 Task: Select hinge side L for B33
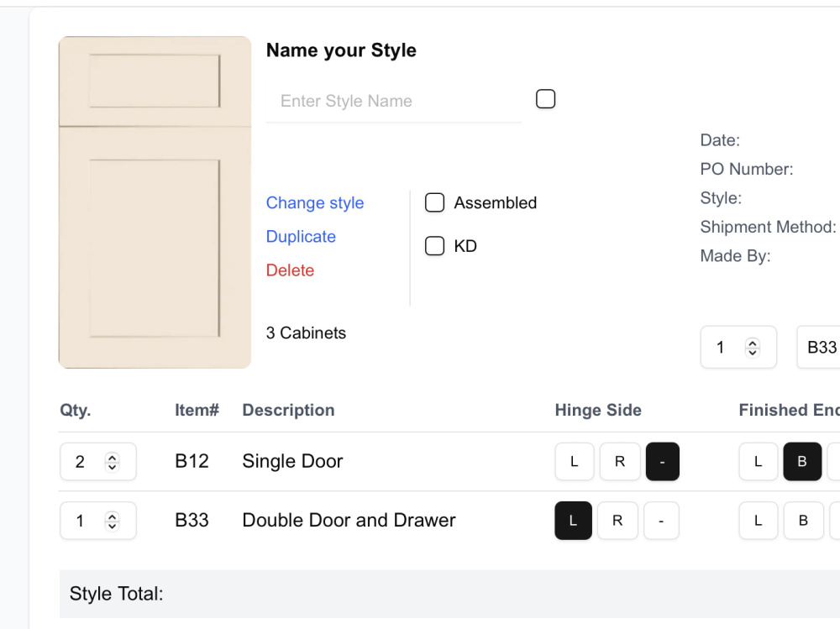click(573, 520)
